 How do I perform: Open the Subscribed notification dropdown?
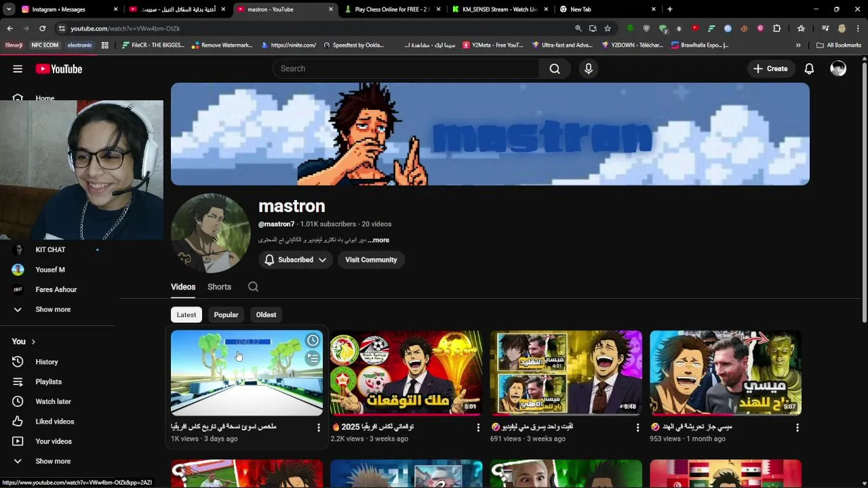[295, 260]
